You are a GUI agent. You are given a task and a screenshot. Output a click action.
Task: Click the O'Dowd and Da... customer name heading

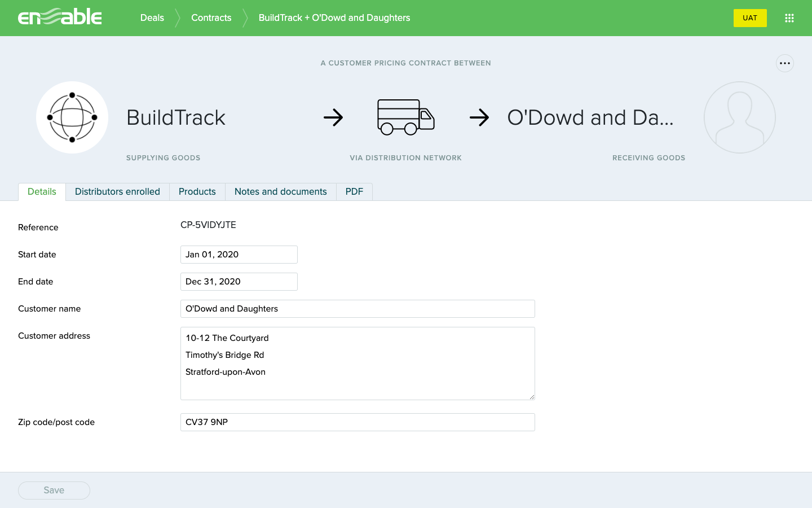coord(590,117)
